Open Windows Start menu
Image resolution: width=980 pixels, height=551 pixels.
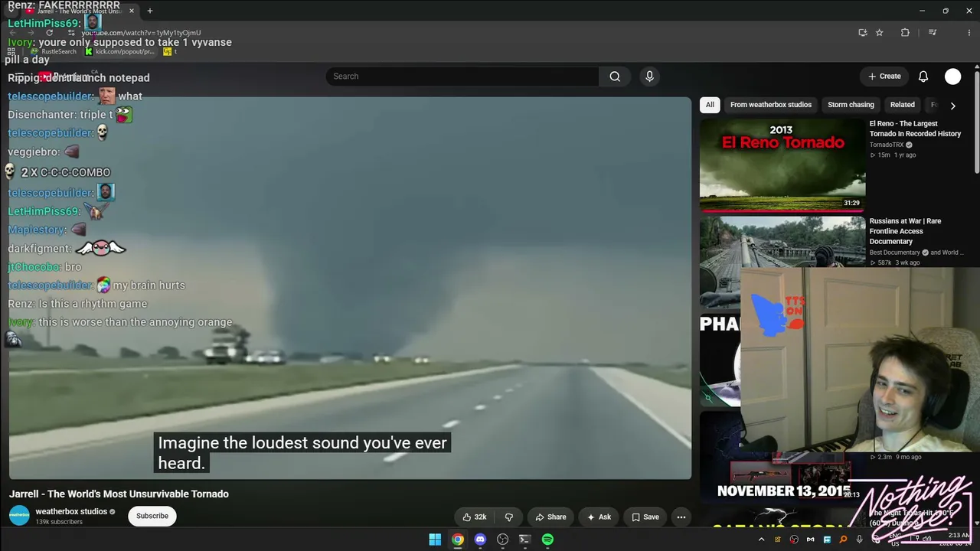pyautogui.click(x=435, y=540)
